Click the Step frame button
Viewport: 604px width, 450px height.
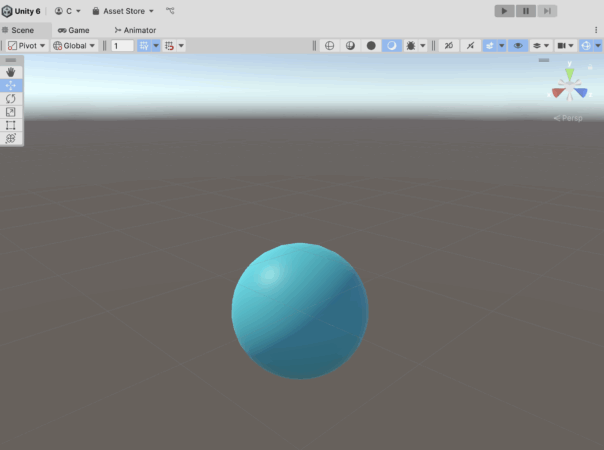547,11
